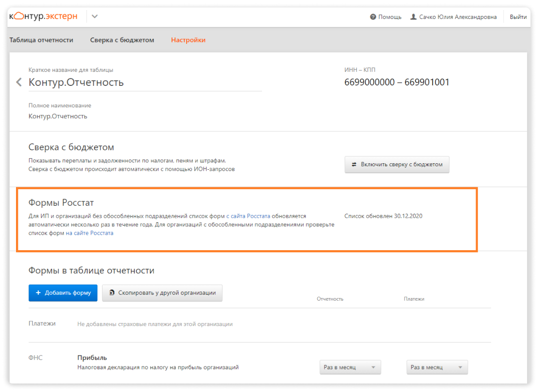
Task: Select the Настройки tab
Action: [188, 40]
